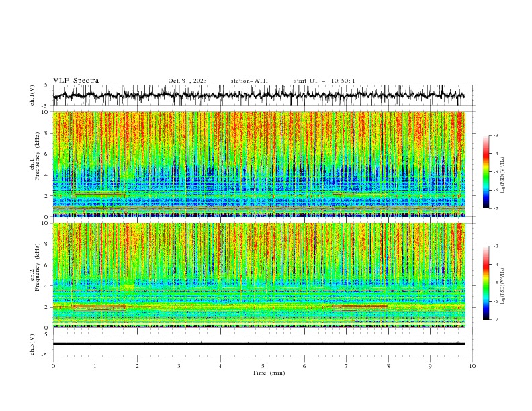The height and width of the screenshot is (411, 532).
Task: Click the "-7" tick on the lower color bar
Action: coord(496,320)
